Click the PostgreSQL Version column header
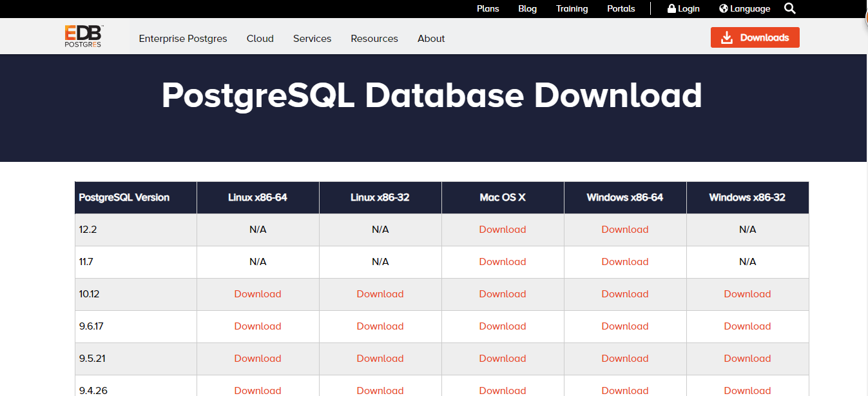868x396 pixels. click(136, 197)
